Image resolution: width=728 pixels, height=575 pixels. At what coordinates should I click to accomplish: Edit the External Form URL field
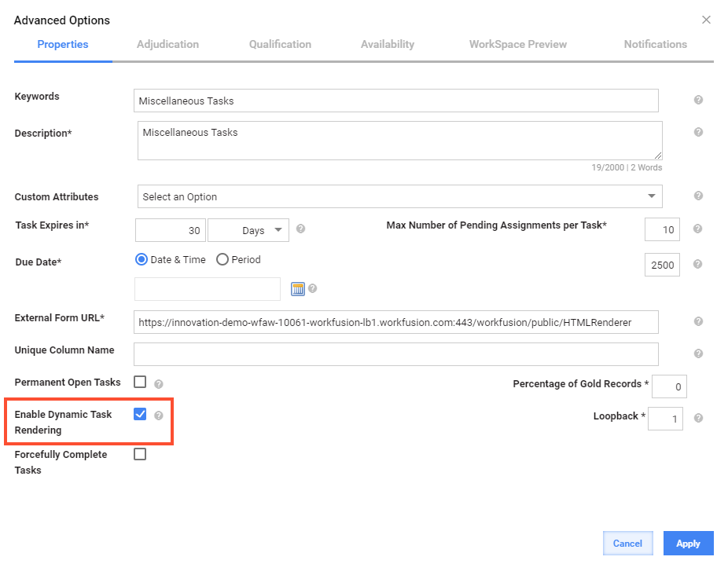point(396,322)
